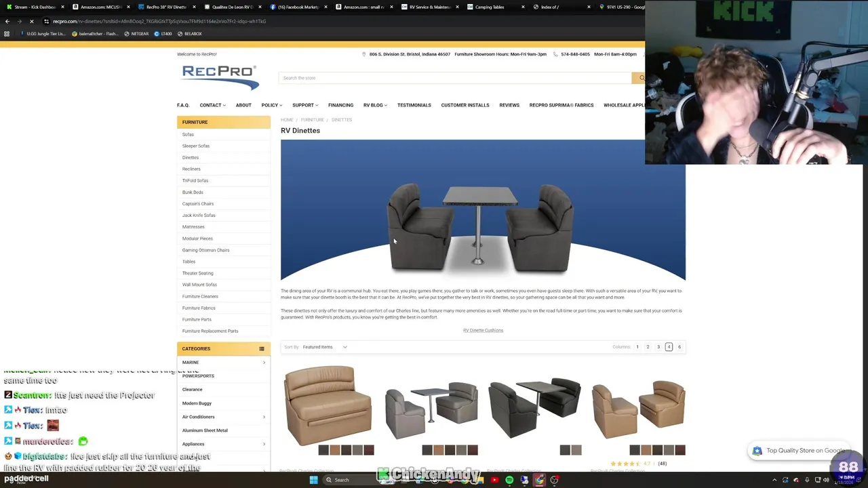Open the CUSTOMER INSTALLS menu item
Screen dimensions: 868x488
pos(465,105)
